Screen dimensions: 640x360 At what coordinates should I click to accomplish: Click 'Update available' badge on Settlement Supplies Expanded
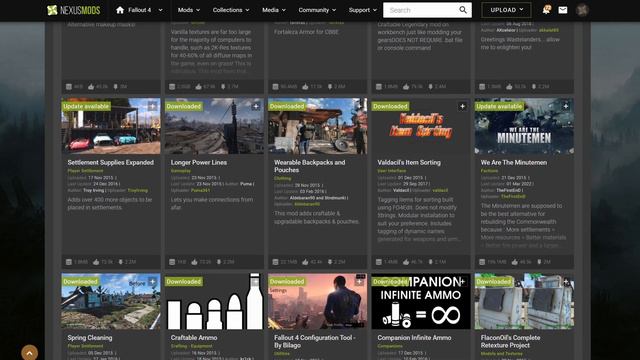(86, 107)
